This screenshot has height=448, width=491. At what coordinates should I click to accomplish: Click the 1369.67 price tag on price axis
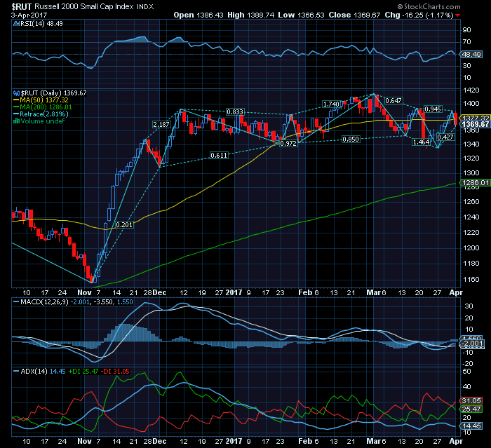[475, 125]
